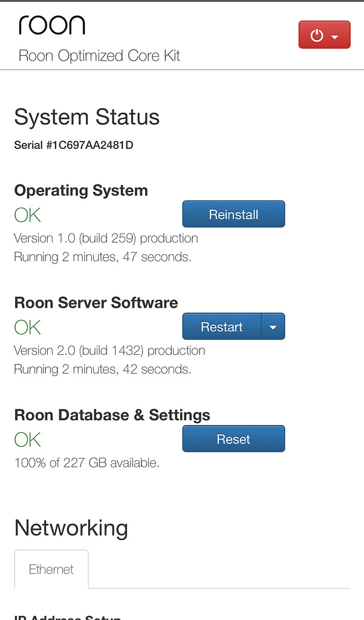The width and height of the screenshot is (364, 620).
Task: Click the red power icon
Action: [317, 35]
